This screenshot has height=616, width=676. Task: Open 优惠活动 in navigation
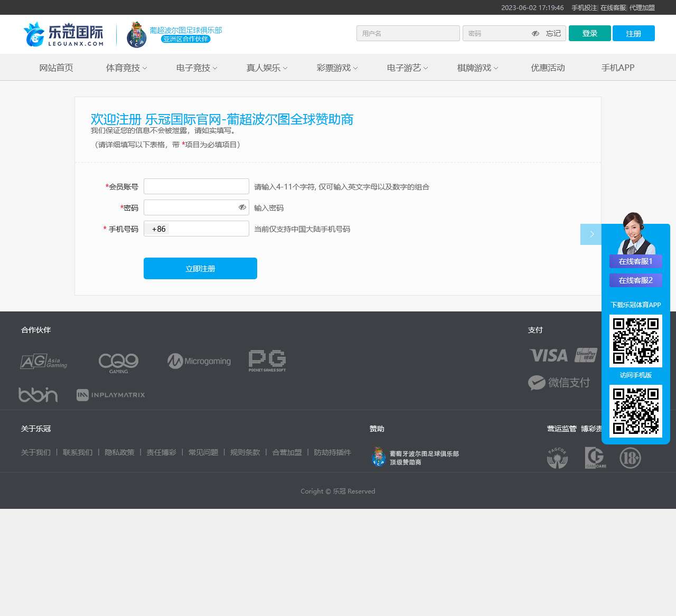coord(548,68)
